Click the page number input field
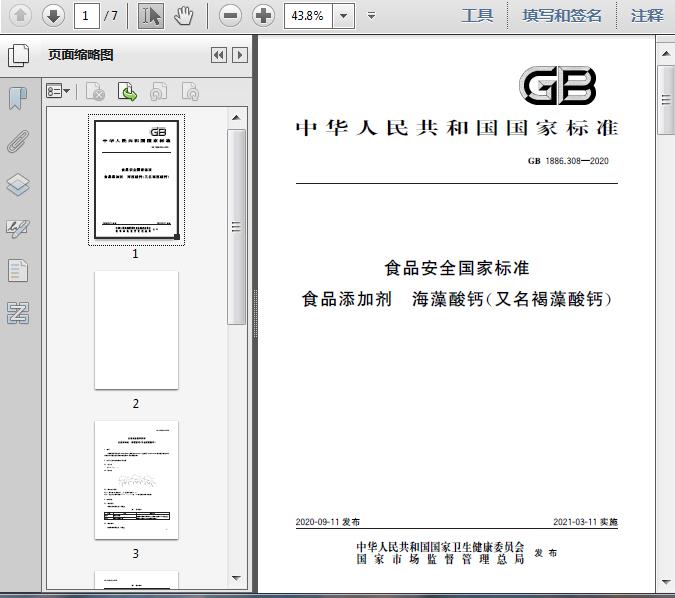675x598 pixels. [87, 16]
